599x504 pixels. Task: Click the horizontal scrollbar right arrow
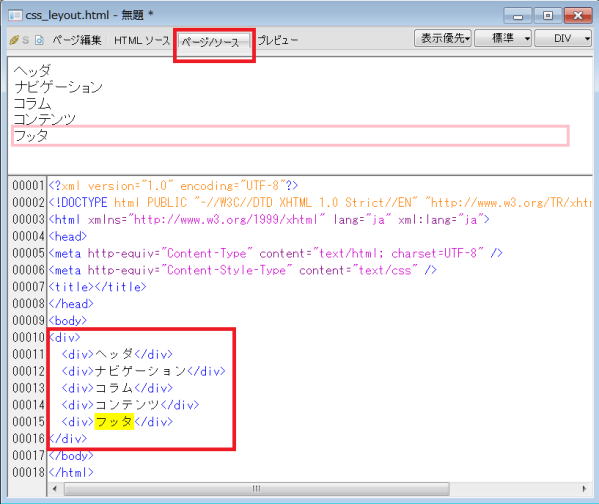point(584,489)
